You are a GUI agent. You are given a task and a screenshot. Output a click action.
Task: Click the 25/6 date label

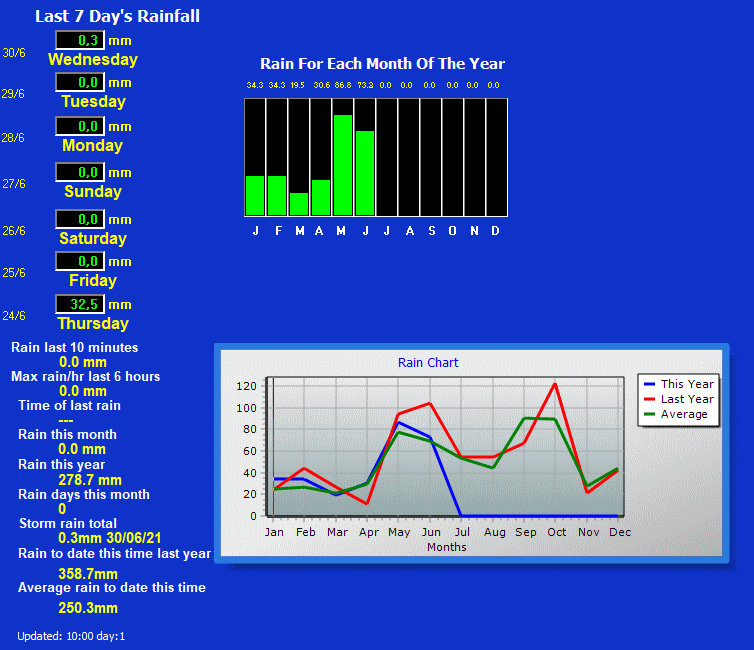(x=14, y=273)
